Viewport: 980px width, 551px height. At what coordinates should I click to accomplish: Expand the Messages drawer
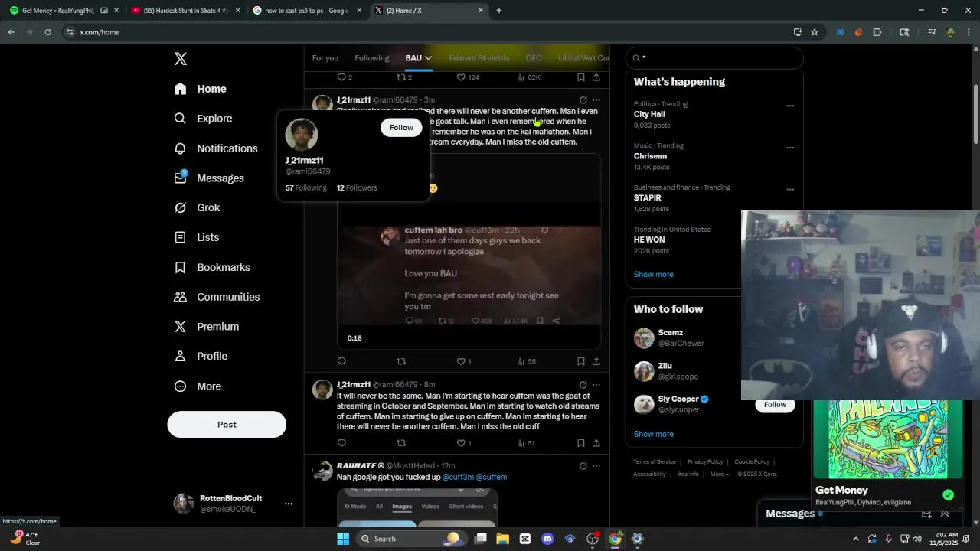[x=944, y=514]
